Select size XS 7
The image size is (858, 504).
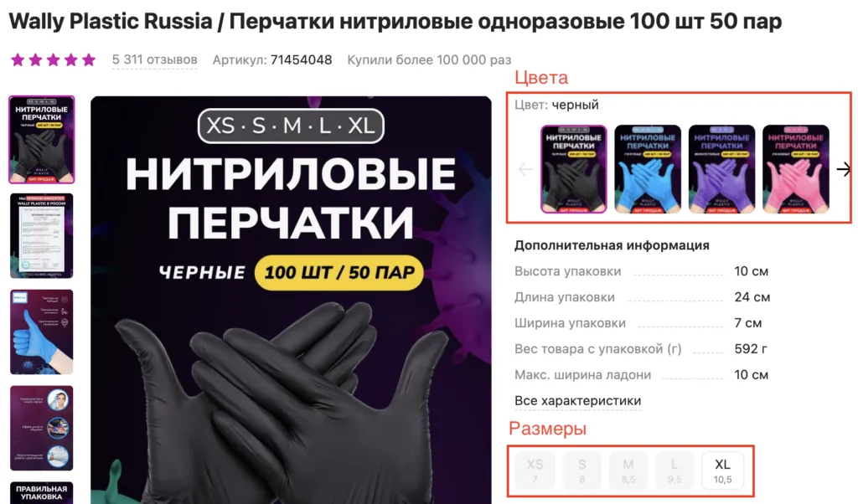535,471
